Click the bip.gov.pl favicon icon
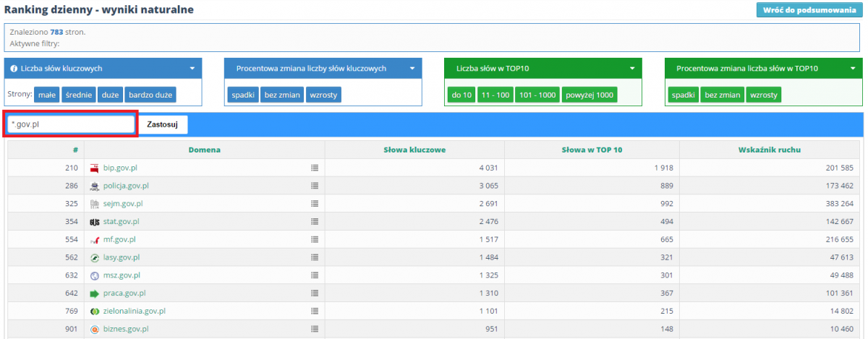 [x=94, y=168]
